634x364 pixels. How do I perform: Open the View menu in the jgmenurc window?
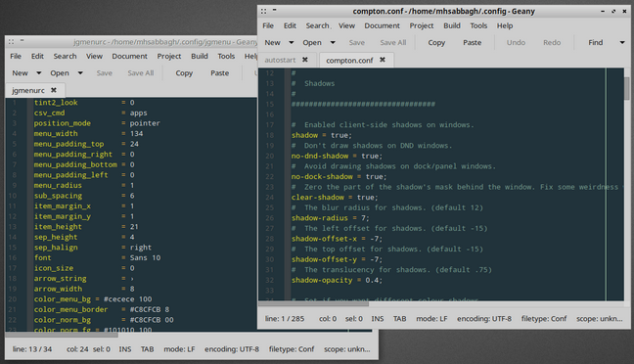pyautogui.click(x=94, y=56)
